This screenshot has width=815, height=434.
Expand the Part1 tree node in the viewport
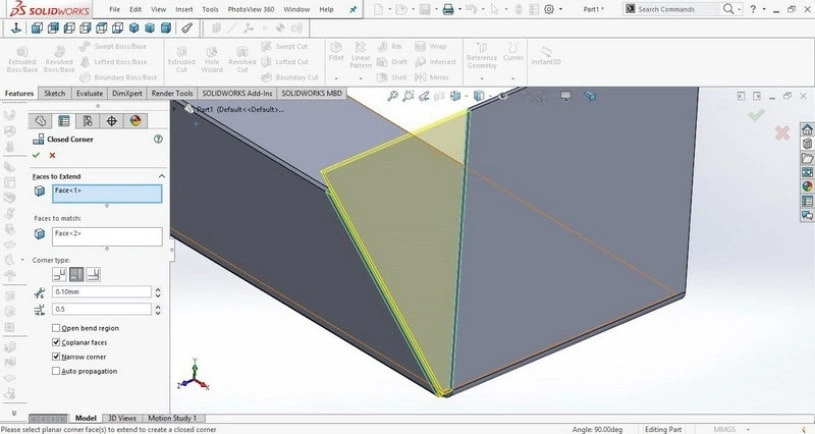pos(188,109)
